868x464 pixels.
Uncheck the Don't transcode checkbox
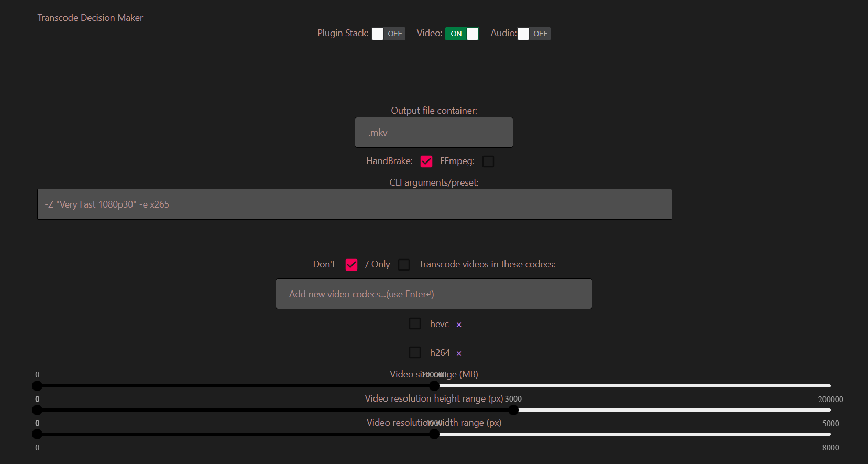pos(351,264)
